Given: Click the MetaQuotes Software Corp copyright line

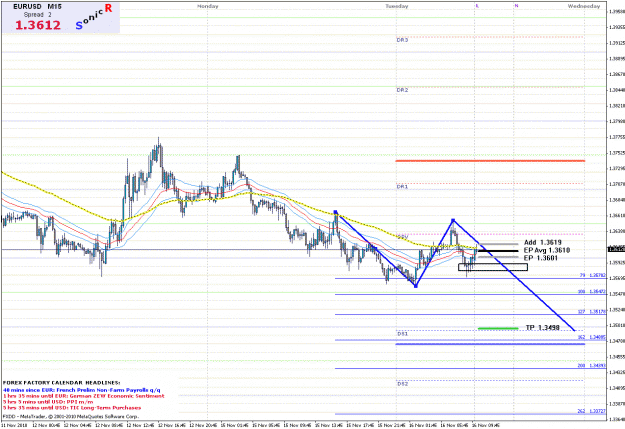Looking at the screenshot, I should pyautogui.click(x=71, y=416).
